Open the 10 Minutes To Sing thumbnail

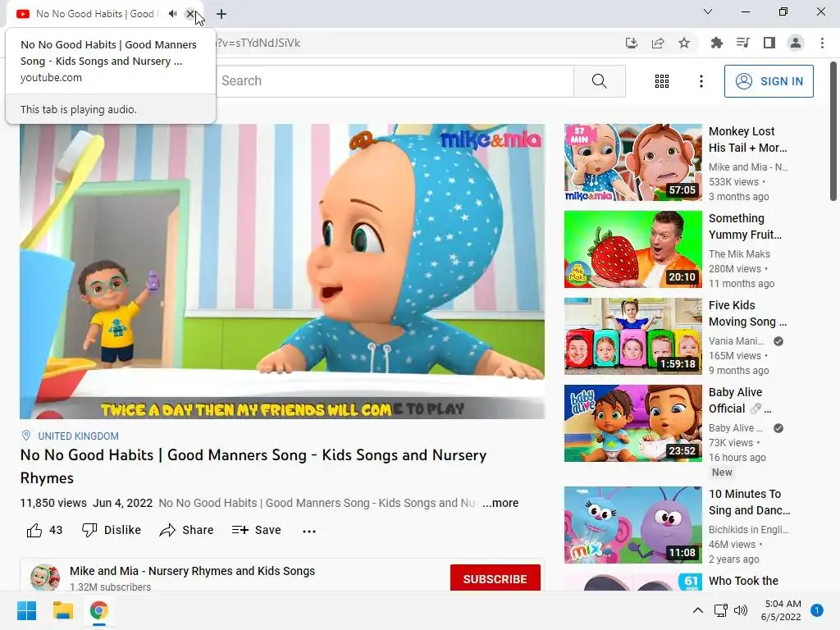click(x=632, y=525)
